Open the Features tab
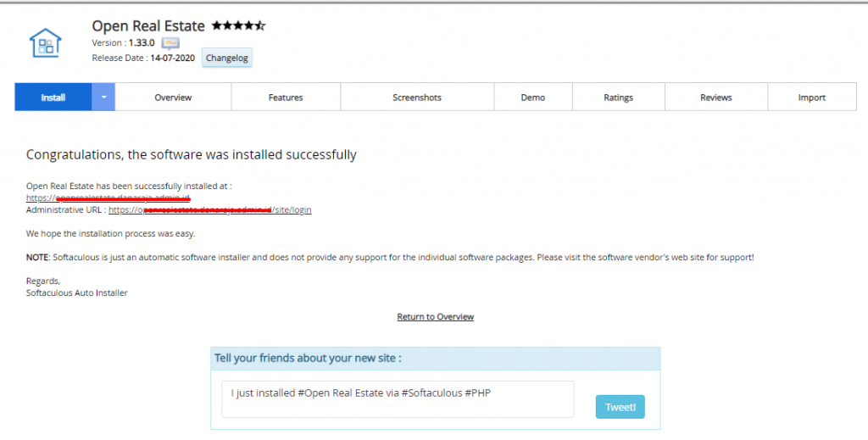Viewport: 868px width, 440px height. pyautogui.click(x=286, y=97)
